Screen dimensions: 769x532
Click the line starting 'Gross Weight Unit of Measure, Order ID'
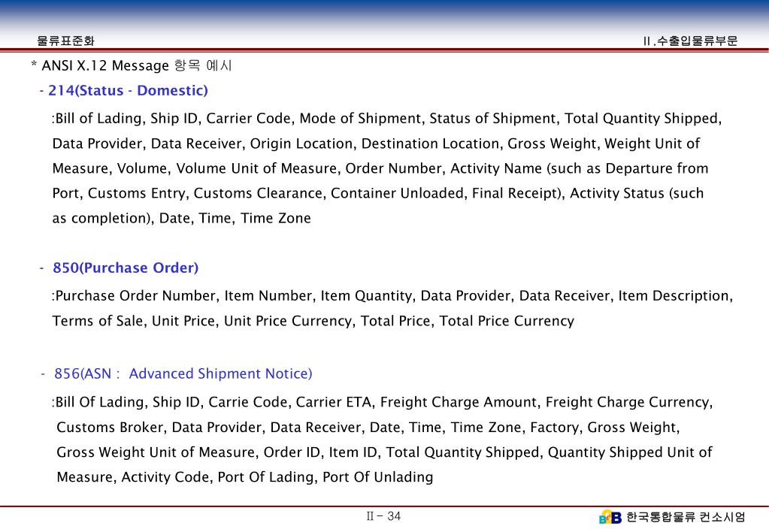(385, 452)
